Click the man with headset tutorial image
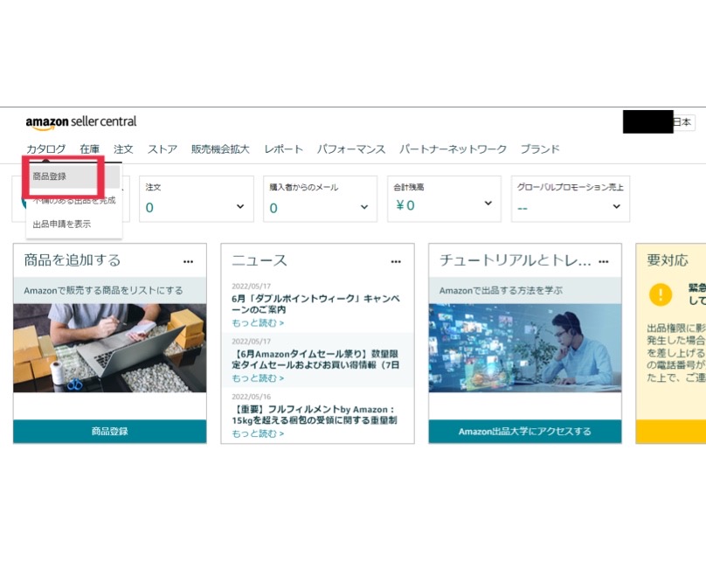Image resolution: width=706 pixels, height=588 pixels. pyautogui.click(x=525, y=348)
